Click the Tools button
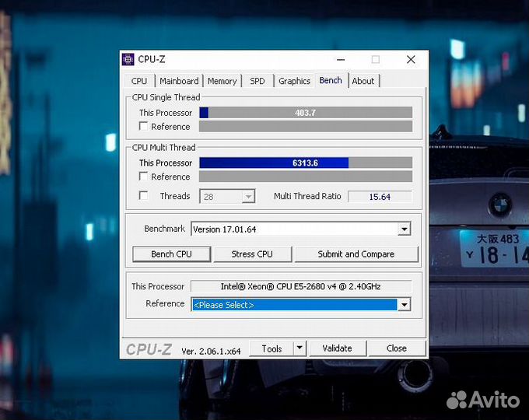The height and width of the screenshot is (420, 529). (x=272, y=348)
